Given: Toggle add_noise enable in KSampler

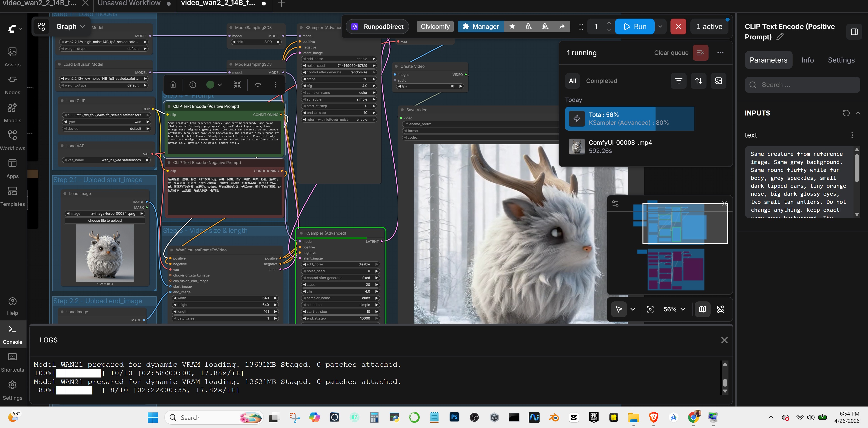Looking at the screenshot, I should [x=339, y=59].
